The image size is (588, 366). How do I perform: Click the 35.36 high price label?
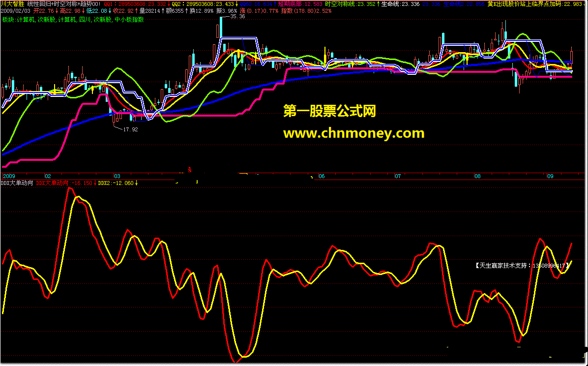tap(238, 17)
